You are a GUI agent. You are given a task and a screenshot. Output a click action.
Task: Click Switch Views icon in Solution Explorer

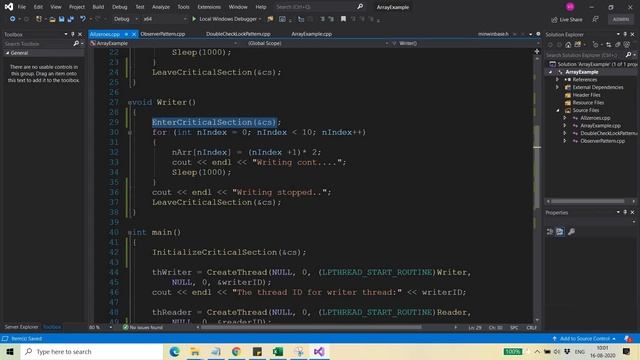pos(578,44)
